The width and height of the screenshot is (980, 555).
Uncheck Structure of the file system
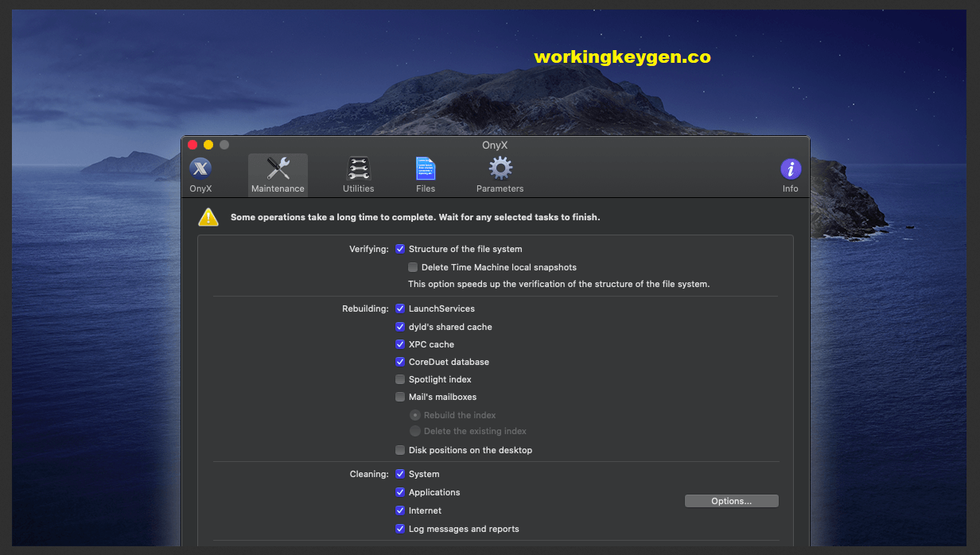[x=400, y=249]
